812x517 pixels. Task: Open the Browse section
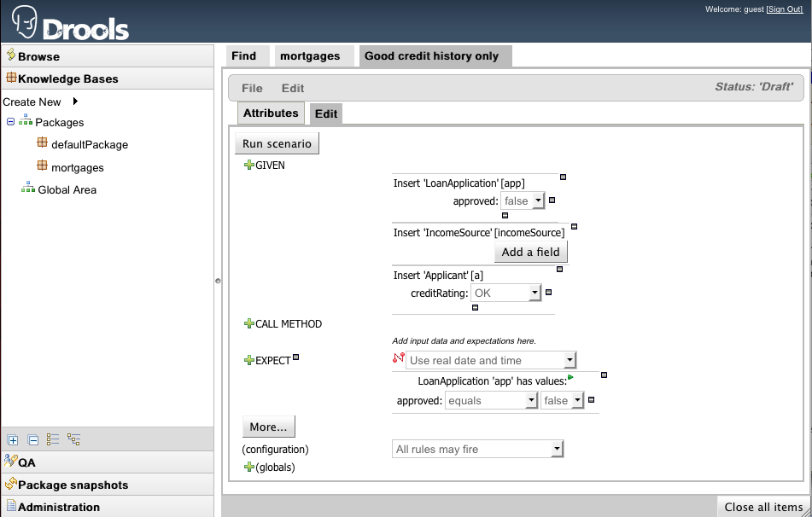tap(108, 56)
